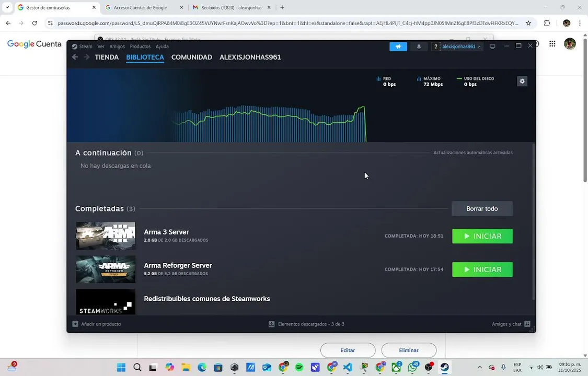Open the Google apps grid in Chrome
Viewport: 588px width, 376px height.
click(x=552, y=44)
